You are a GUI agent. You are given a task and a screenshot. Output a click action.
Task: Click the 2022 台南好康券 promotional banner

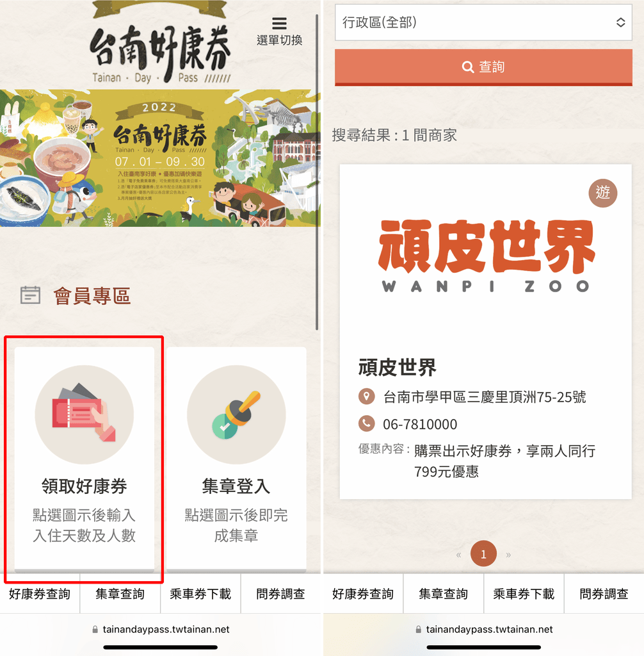[160, 158]
